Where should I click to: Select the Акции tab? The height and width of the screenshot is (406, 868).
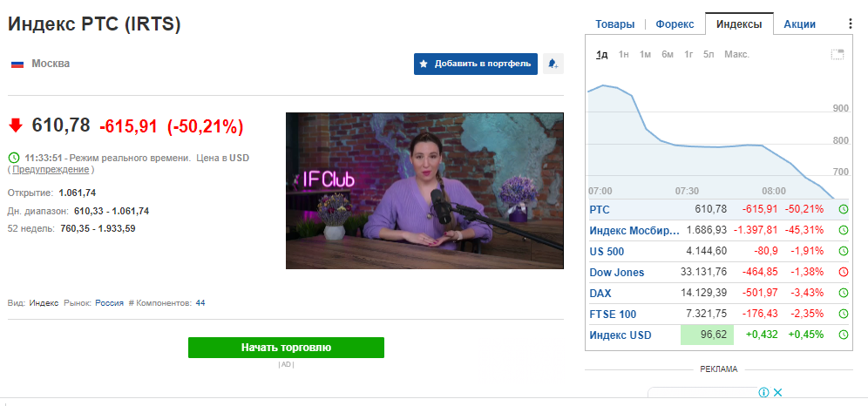click(x=799, y=24)
